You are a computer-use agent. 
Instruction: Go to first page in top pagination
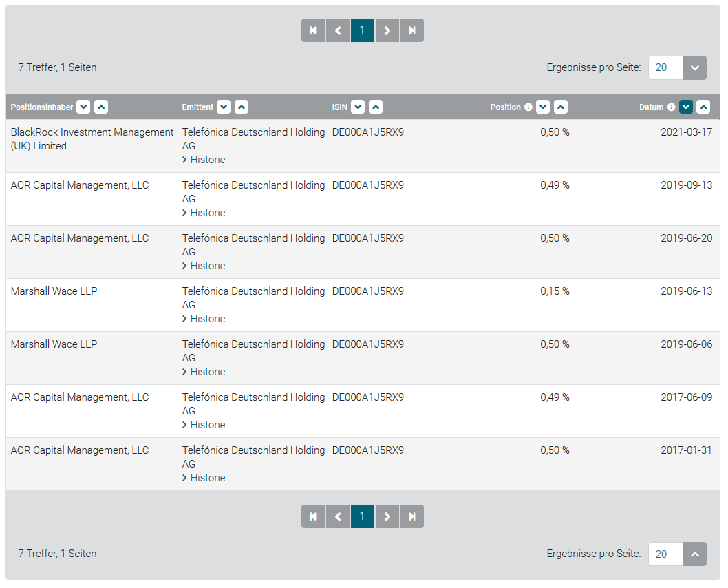click(x=313, y=31)
